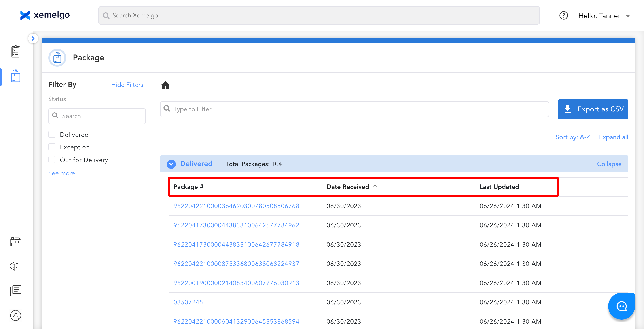Click the Hide Filters link
Screen dimensions: 644x329
coord(127,85)
